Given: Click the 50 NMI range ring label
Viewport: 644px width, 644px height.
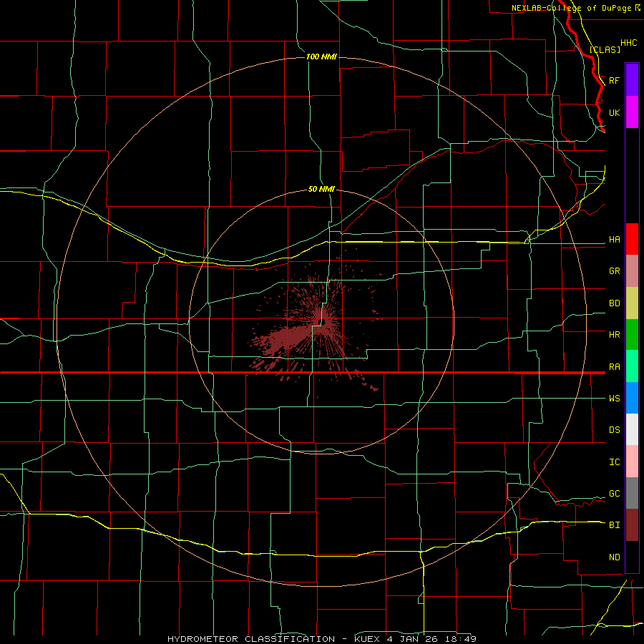Looking at the screenshot, I should [321, 190].
